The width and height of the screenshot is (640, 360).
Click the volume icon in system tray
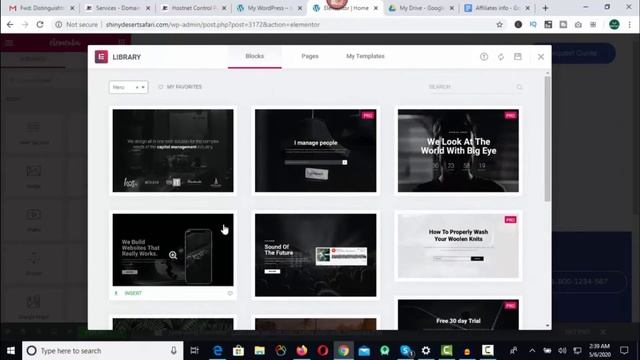coord(562,350)
